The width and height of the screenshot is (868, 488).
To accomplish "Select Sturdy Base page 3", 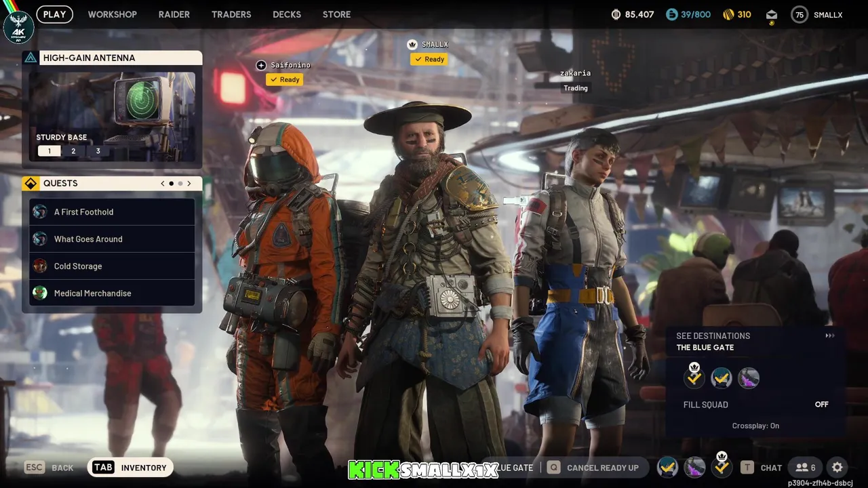I will [x=98, y=151].
